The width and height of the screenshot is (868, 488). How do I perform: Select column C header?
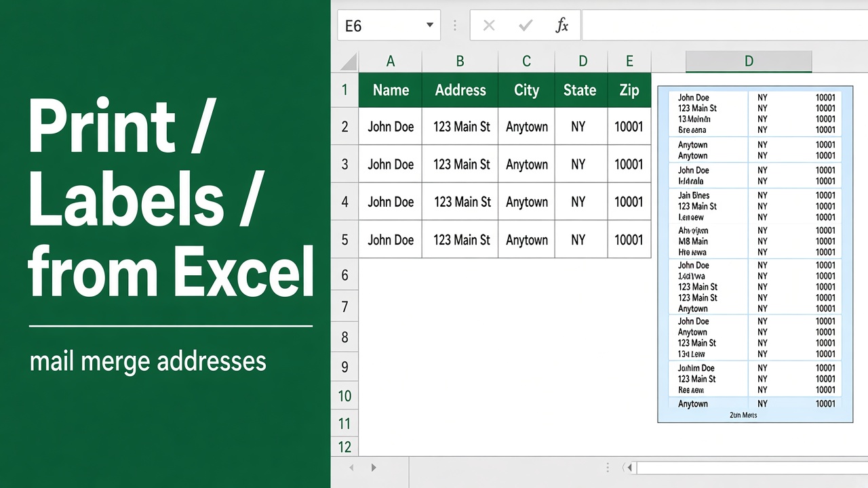tap(526, 62)
